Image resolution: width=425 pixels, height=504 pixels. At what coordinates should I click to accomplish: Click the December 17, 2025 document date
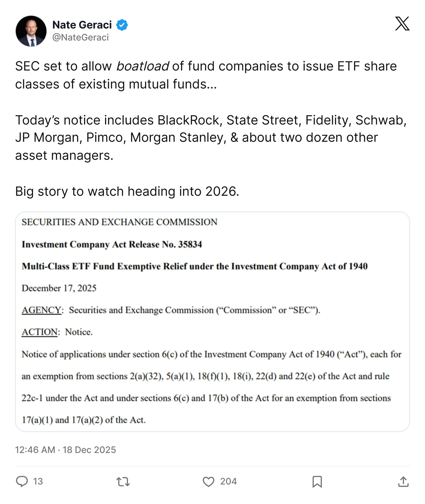pos(59,288)
